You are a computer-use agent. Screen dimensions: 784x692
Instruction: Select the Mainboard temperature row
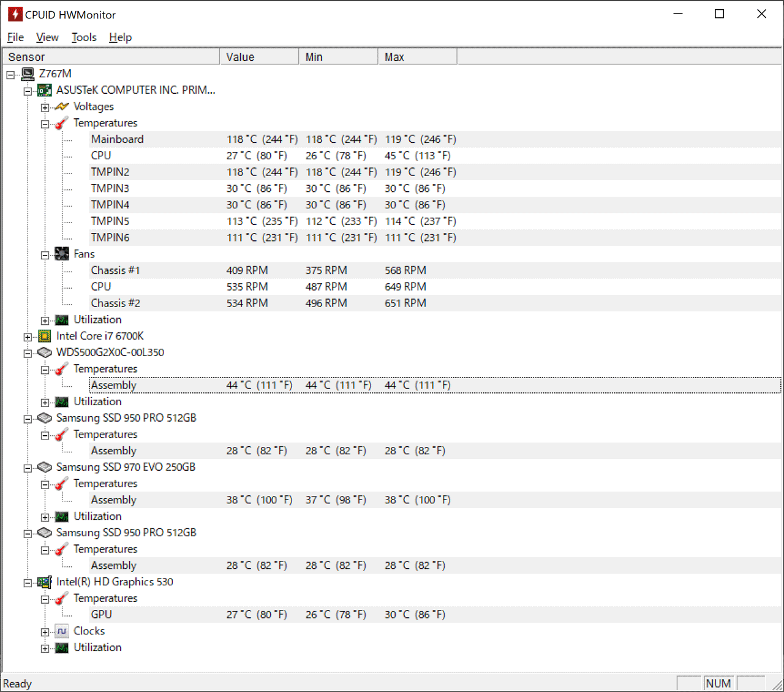435,139
